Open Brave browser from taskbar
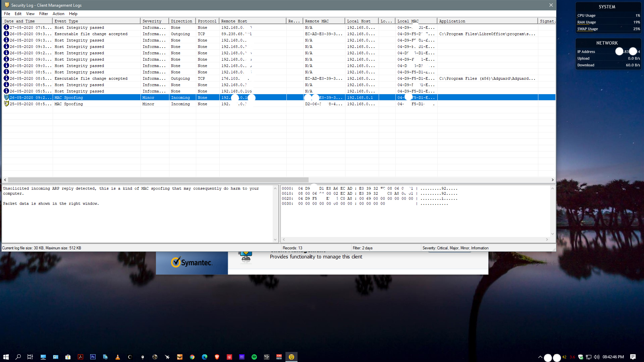Screen dimensions: 644x362 217,357
